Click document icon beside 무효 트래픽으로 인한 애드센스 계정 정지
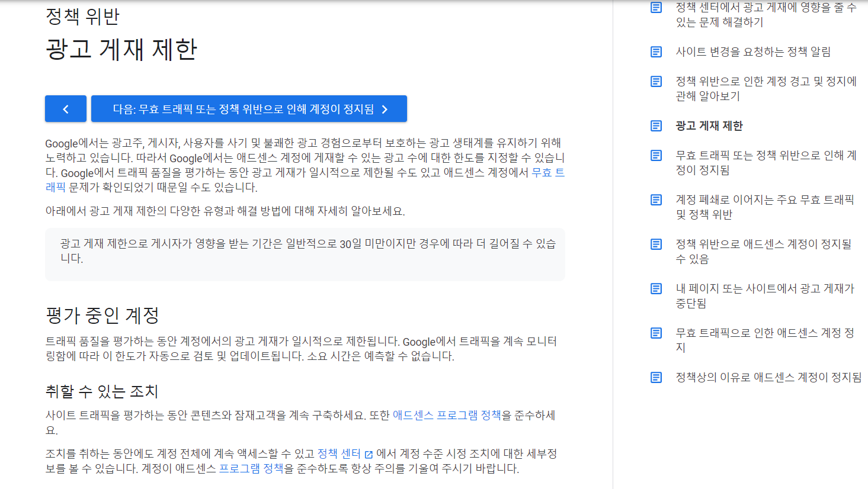868x489 pixels. point(656,333)
